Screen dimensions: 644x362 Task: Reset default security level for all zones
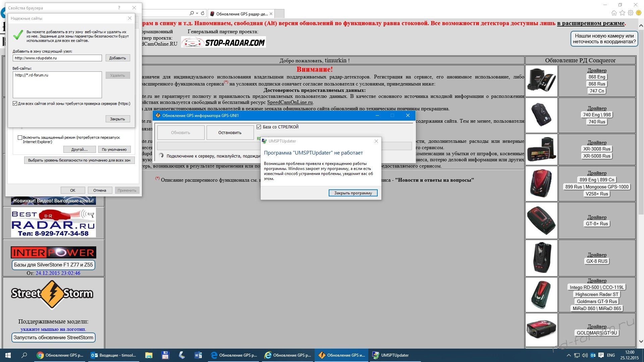pyautogui.click(x=79, y=160)
